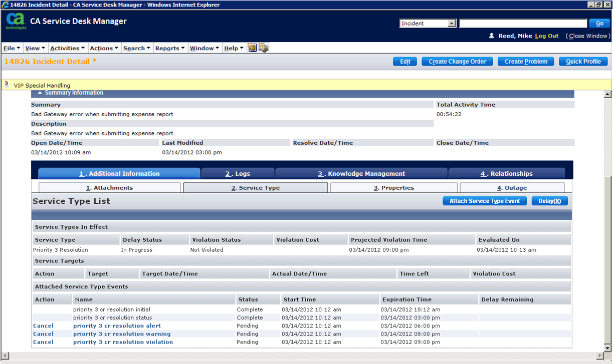The image size is (613, 364).
Task: Switch to the Logs tab
Action: [238, 174]
